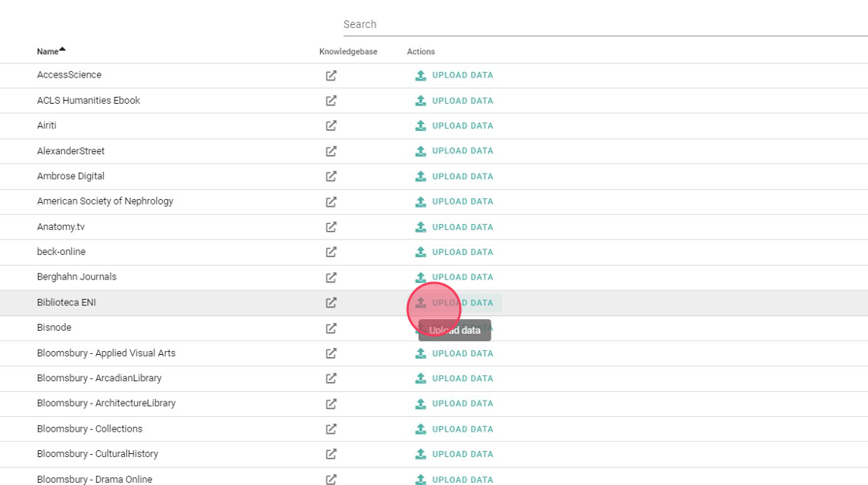Open knowledgebase link for Bloomsbury - Applied Visual Arts

[331, 353]
